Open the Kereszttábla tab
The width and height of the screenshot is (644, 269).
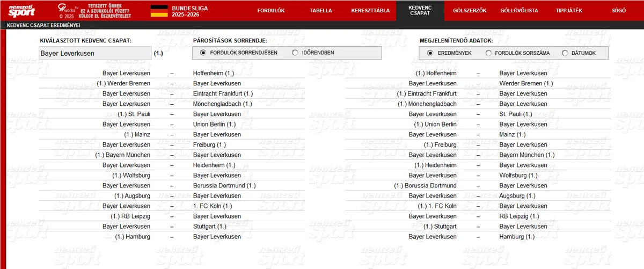[x=370, y=11]
